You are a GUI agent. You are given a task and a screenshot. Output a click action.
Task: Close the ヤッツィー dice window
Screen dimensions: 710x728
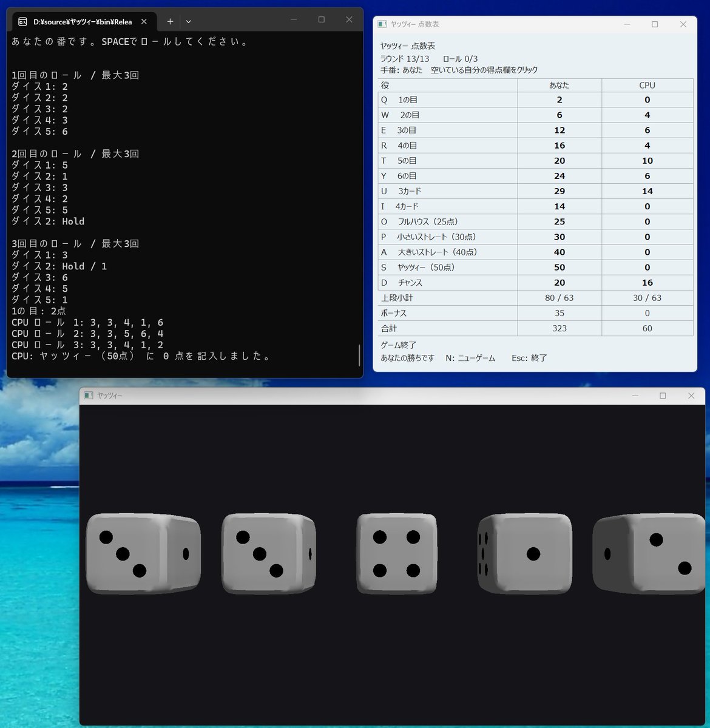tap(691, 396)
